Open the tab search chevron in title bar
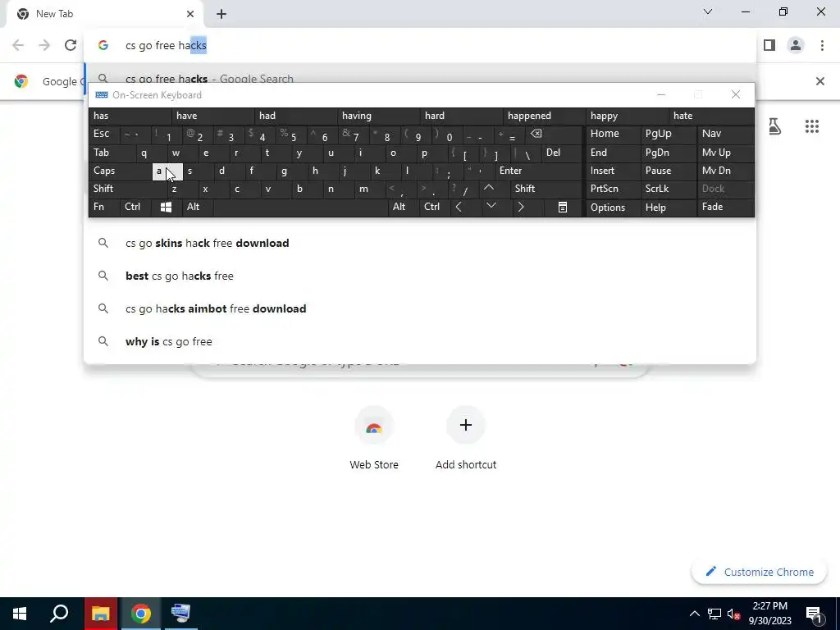 pos(708,11)
